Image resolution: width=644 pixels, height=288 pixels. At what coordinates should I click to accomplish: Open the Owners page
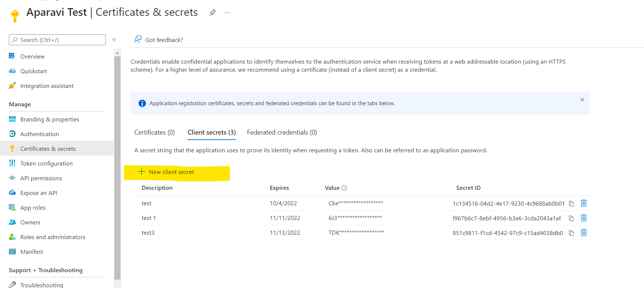click(30, 222)
